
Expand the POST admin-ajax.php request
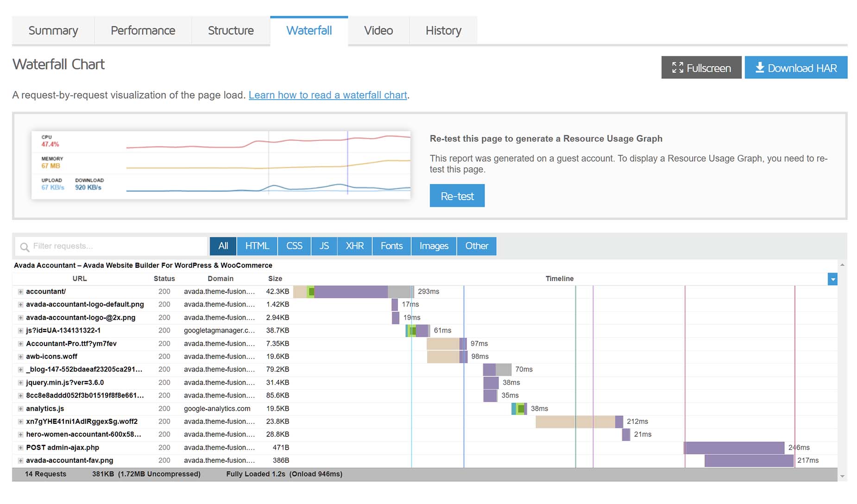[20, 447]
